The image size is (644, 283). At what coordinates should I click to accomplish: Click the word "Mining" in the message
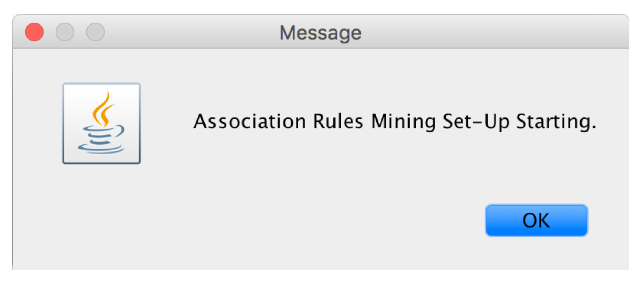coord(403,121)
